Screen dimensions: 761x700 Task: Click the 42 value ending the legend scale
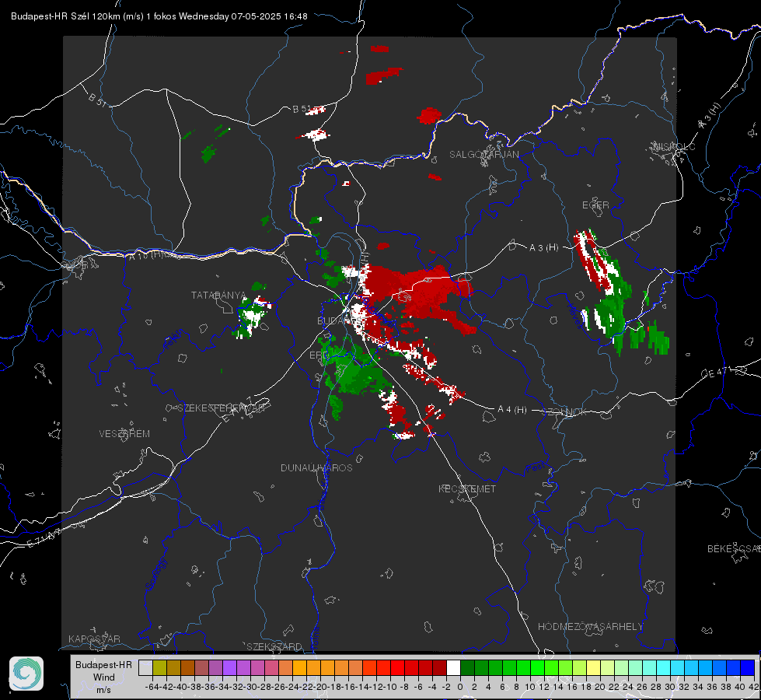pyautogui.click(x=753, y=687)
